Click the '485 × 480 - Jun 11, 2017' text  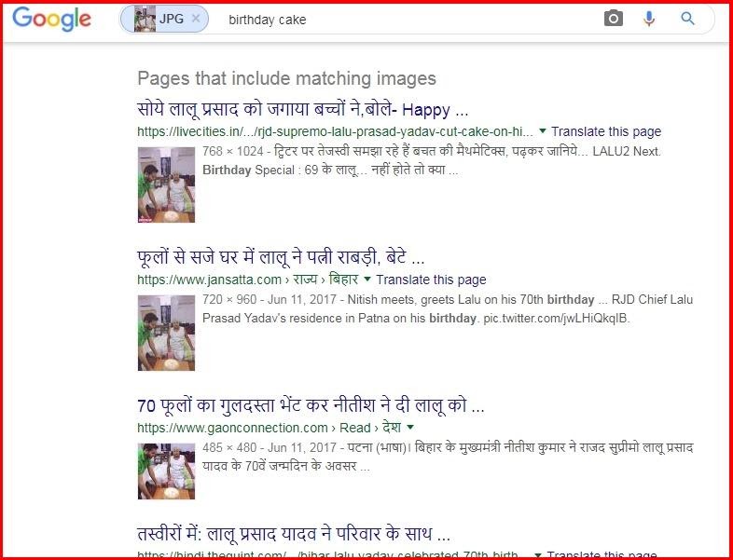coord(270,447)
